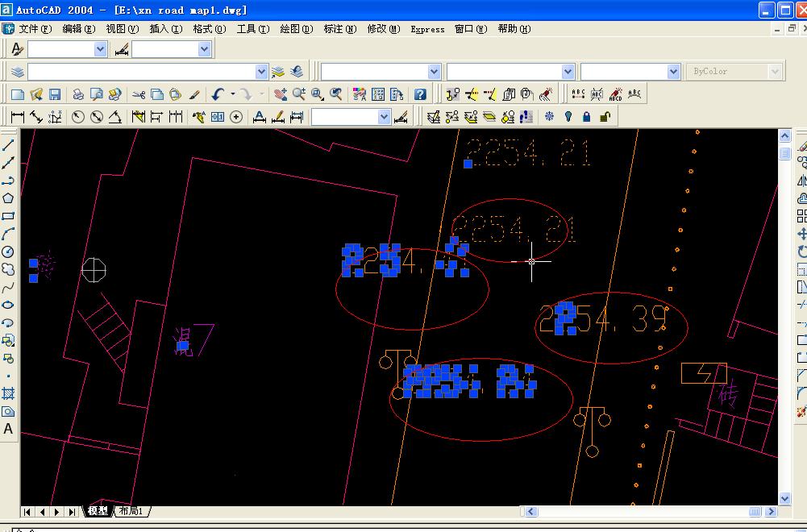Click the Express Arc-Aligned Text icon

(x=634, y=94)
